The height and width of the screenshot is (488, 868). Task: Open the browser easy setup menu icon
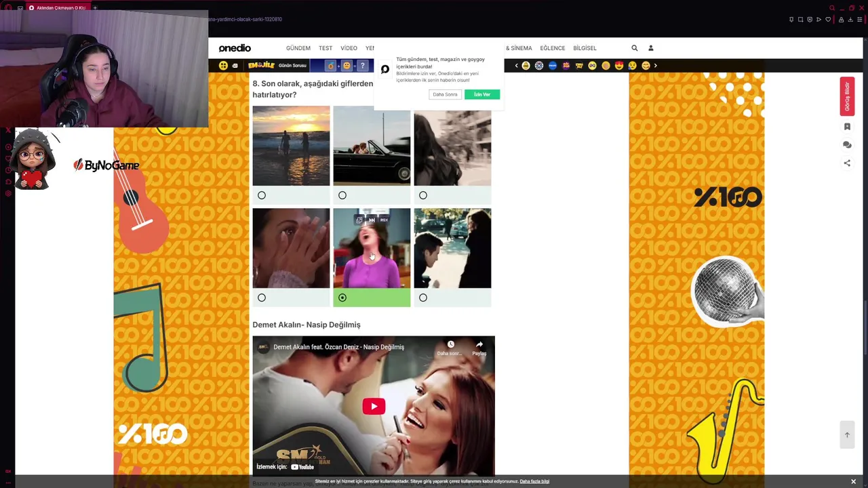click(x=860, y=20)
